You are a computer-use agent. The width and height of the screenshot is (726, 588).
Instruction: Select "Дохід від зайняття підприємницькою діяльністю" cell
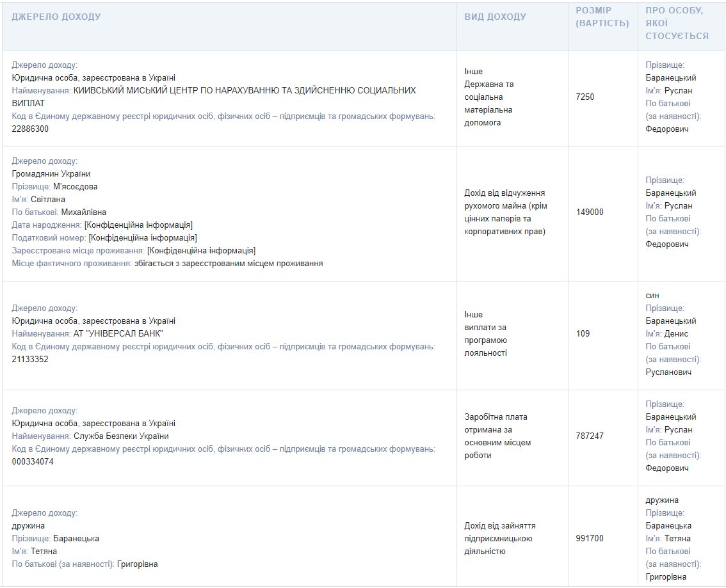click(x=499, y=538)
